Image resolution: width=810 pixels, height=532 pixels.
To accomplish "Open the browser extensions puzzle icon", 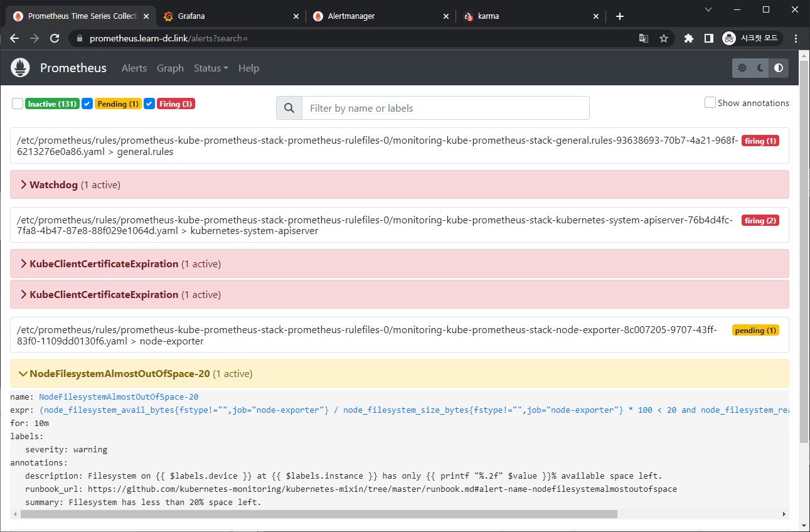I will coord(688,38).
